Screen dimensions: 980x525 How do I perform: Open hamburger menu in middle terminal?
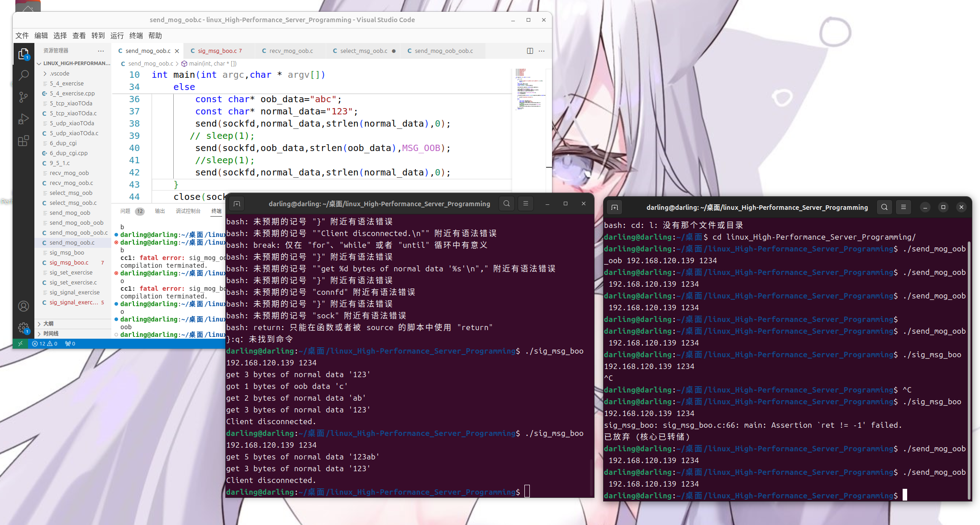click(526, 204)
